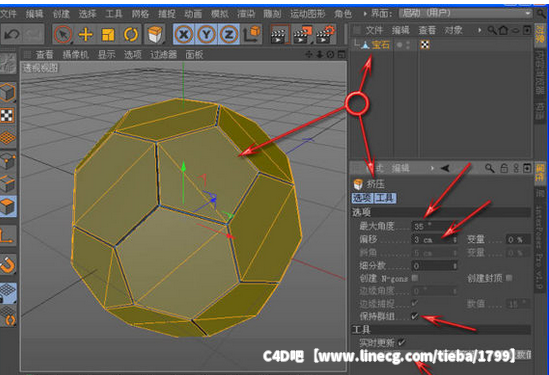Screen dimensions: 549x375
Task: Switch to 选项 tab in attributes
Action: (x=362, y=198)
